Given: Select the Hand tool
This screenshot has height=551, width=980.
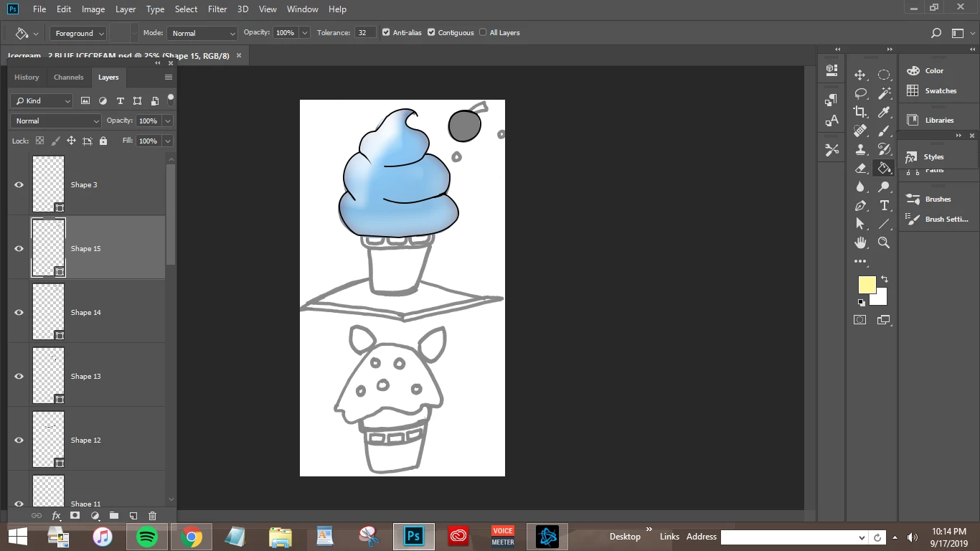Looking at the screenshot, I should [860, 242].
